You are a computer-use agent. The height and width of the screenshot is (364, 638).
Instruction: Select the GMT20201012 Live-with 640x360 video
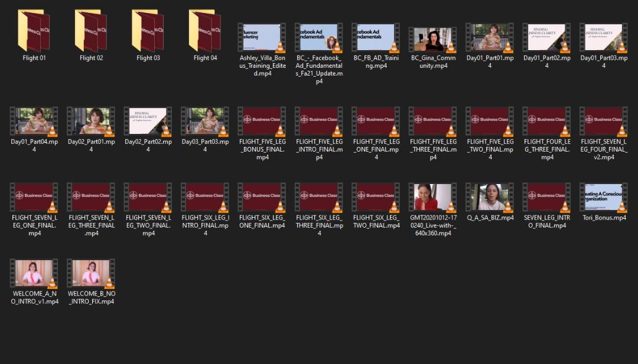coord(433,197)
